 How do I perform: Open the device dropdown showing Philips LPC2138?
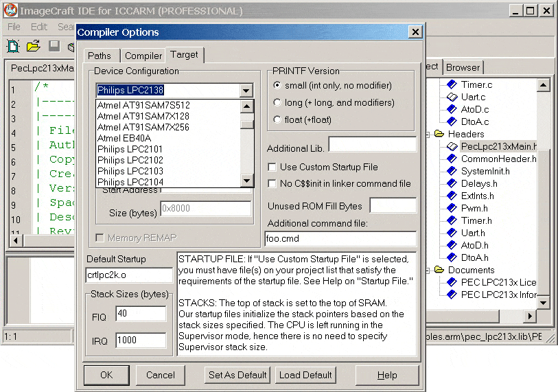(x=246, y=90)
